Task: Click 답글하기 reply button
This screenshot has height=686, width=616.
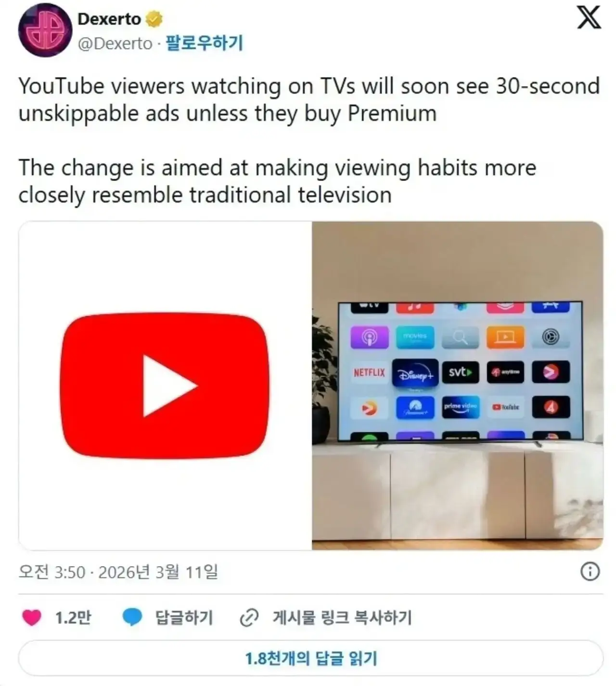Action: pyautogui.click(x=184, y=618)
